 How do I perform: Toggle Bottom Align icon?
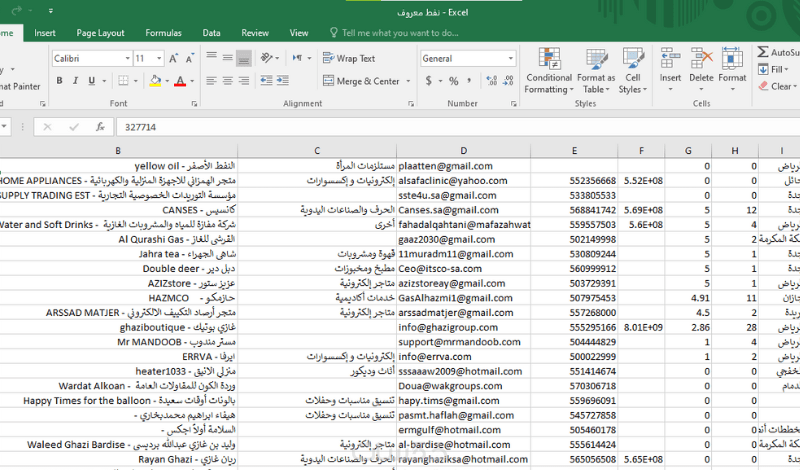click(x=244, y=58)
